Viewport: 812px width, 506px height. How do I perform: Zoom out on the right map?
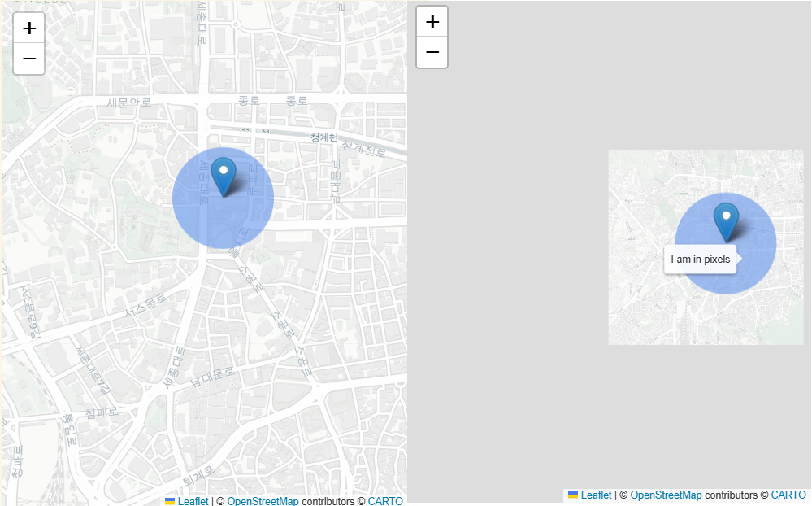(x=432, y=52)
